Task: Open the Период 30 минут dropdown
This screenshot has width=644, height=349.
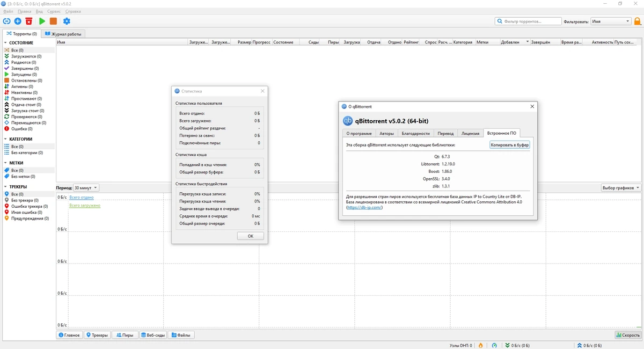Action: (86, 188)
